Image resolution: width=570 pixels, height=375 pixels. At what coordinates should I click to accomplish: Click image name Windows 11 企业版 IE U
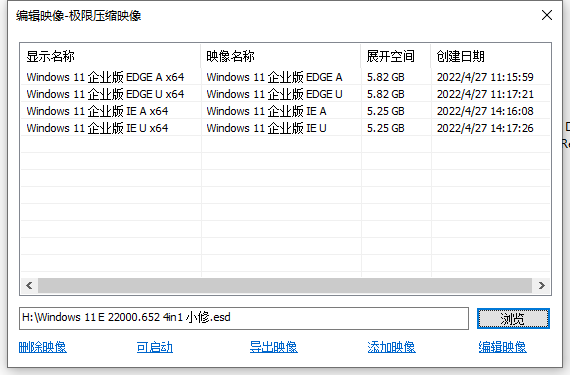tap(266, 128)
